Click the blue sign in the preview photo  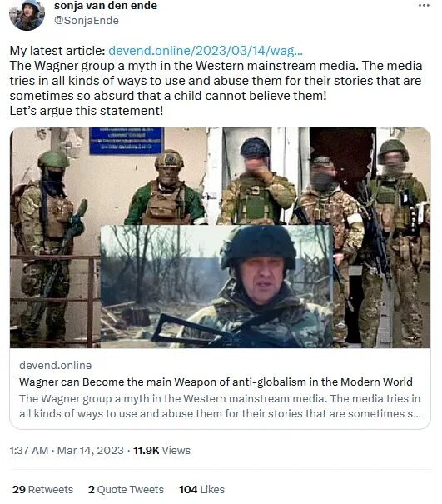pos(127,141)
